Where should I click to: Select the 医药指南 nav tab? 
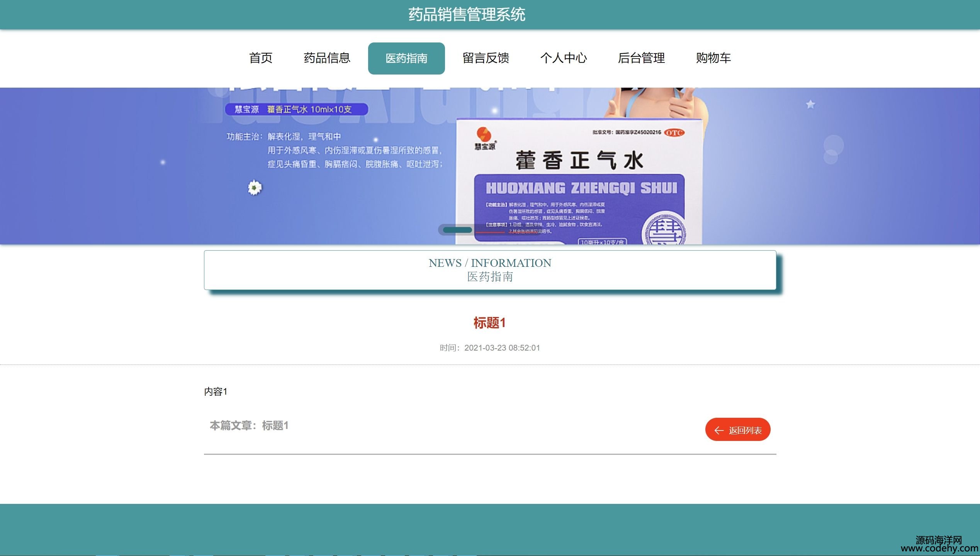pos(406,58)
